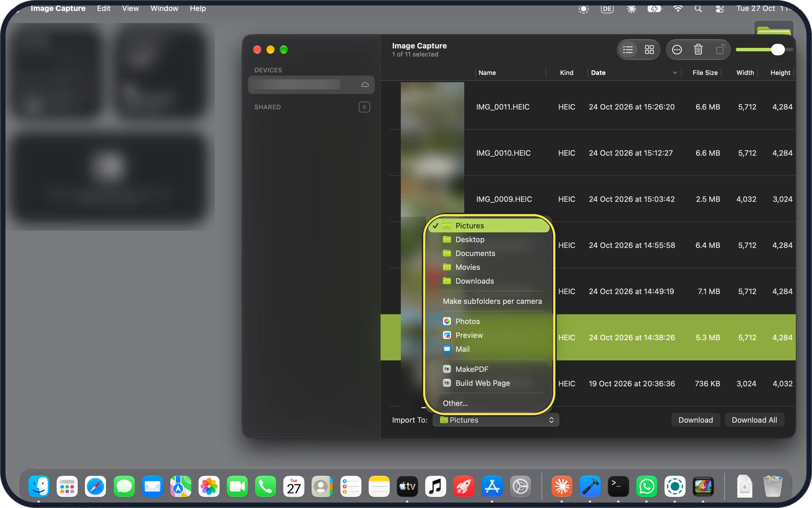Screen dimensions: 812x508
Task: Choose Documents in the destination menu
Action: pos(489,253)
